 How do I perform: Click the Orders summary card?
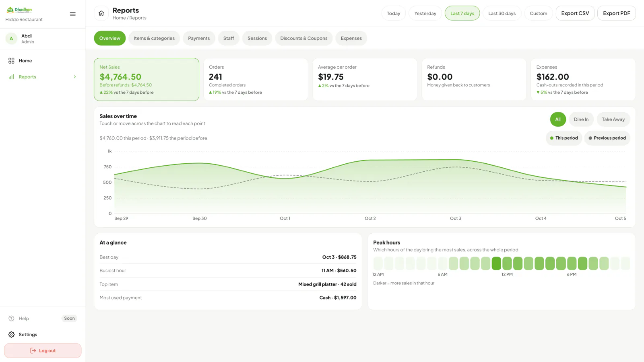[x=256, y=79]
